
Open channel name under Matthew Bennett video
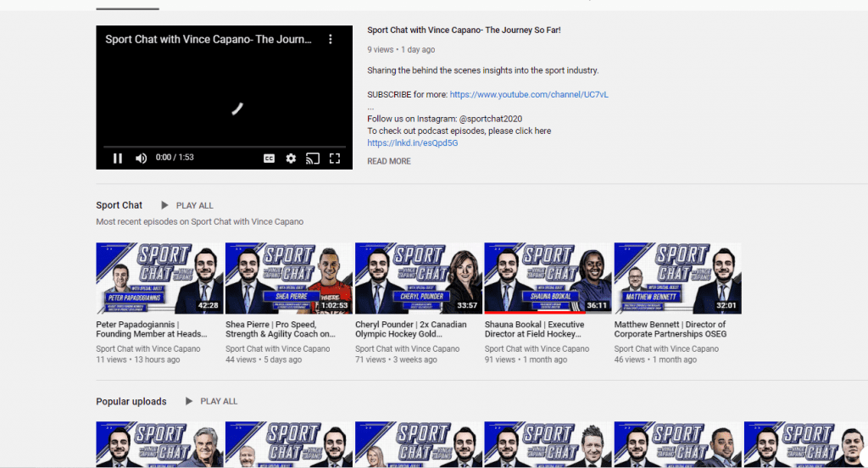point(666,349)
